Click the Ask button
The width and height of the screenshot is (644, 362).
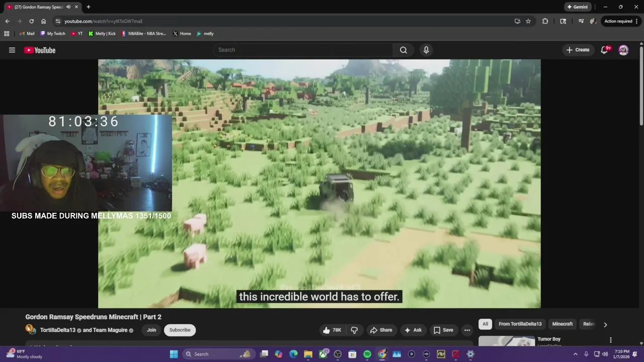click(x=413, y=330)
